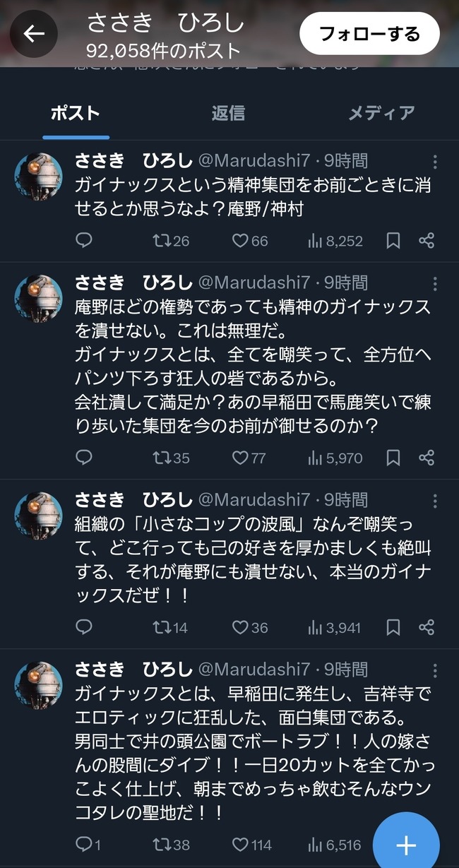Like the bottom post with 114 likes
The image size is (459, 868).
coord(242,844)
